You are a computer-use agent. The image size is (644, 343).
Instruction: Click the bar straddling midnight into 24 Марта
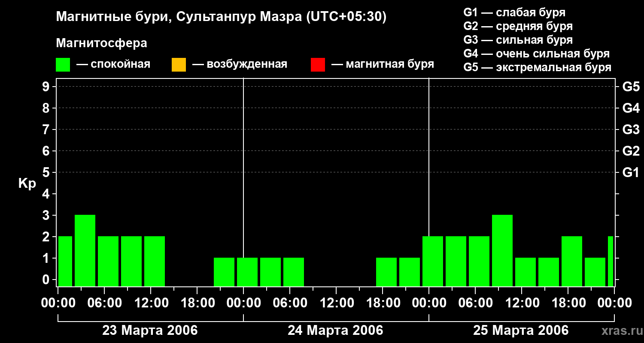[x=247, y=272]
